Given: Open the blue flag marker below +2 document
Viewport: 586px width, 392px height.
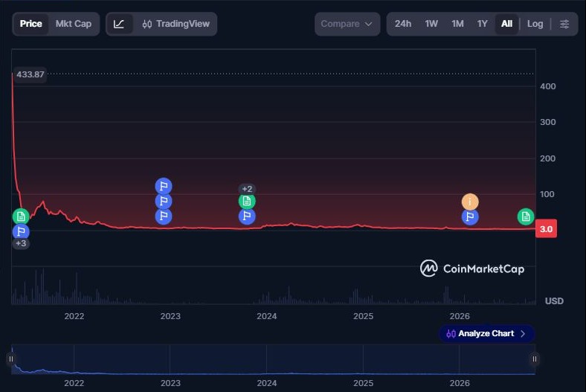Looking at the screenshot, I should click(247, 216).
